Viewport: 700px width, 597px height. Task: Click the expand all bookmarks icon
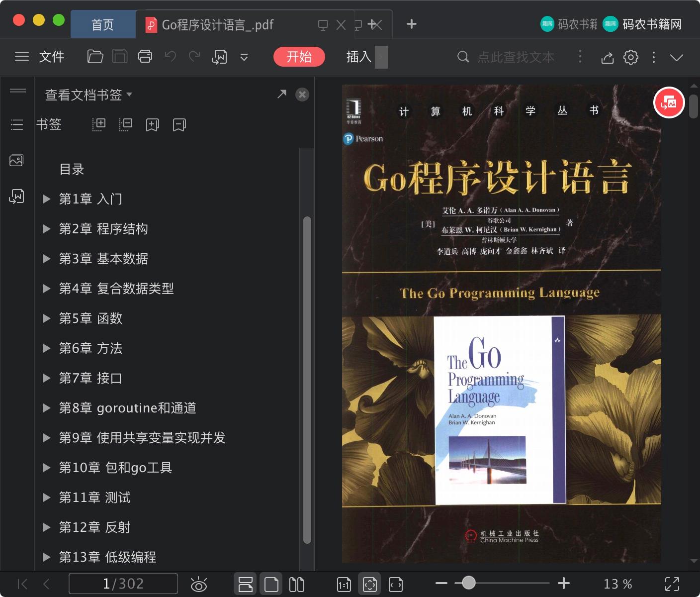click(99, 124)
